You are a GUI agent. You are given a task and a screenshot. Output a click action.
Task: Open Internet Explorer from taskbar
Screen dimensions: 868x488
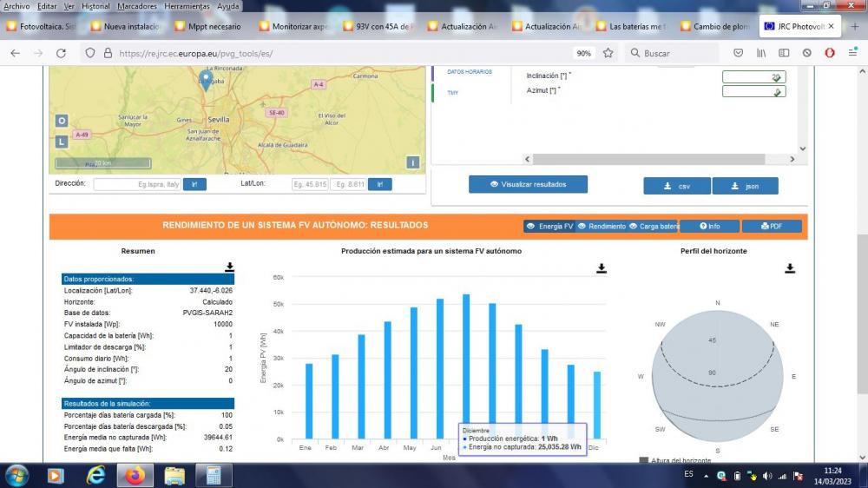[95, 476]
